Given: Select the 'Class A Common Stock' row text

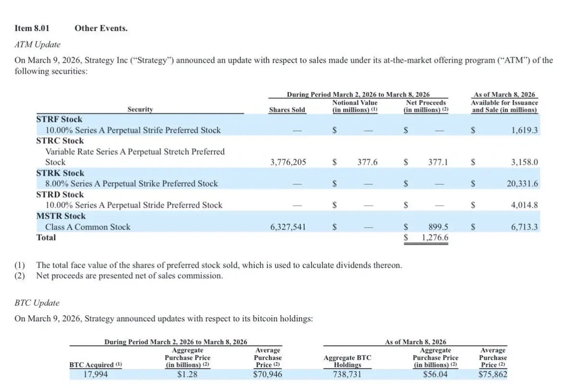Looking at the screenshot, I should coord(88,227).
